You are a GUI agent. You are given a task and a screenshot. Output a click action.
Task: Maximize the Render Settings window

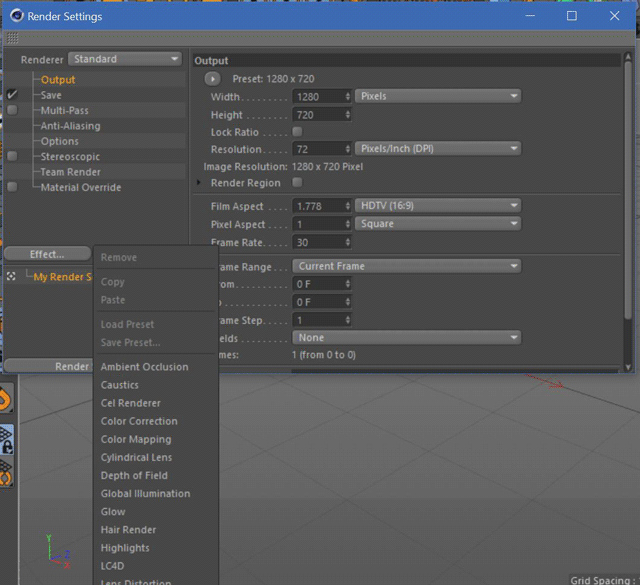point(571,16)
